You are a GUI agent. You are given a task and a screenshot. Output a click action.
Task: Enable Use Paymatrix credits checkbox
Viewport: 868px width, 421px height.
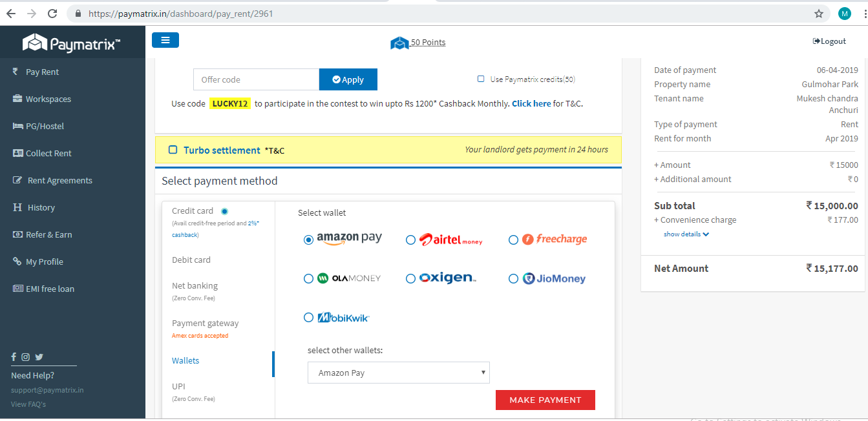pos(481,79)
